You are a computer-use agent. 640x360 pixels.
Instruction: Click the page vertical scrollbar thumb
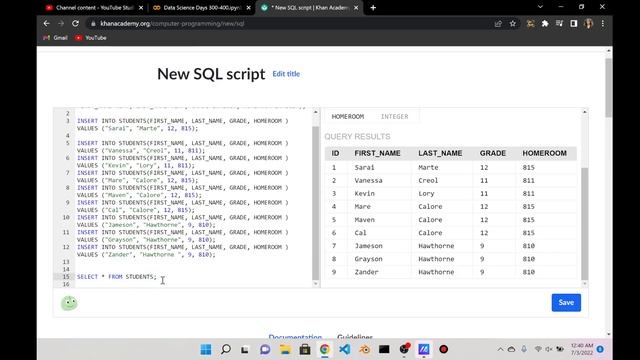(x=609, y=88)
